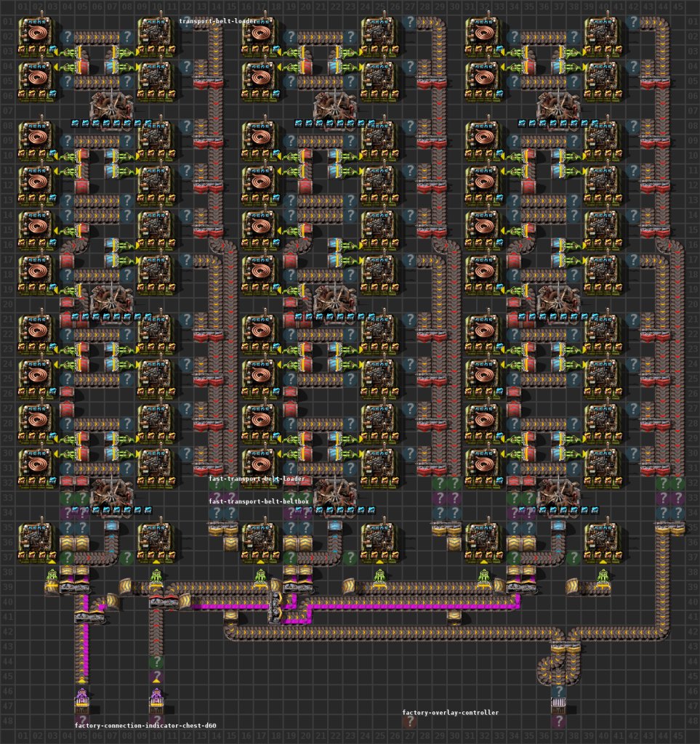Select the assembler centered at row 36, column 25

379,543
